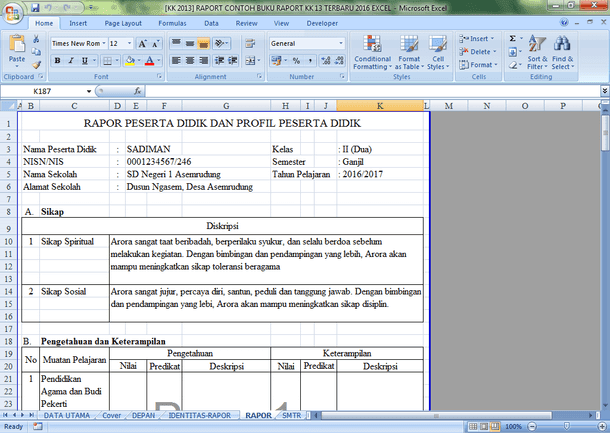Open Cell Styles gallery
The width and height of the screenshot is (610, 433).
(438, 52)
